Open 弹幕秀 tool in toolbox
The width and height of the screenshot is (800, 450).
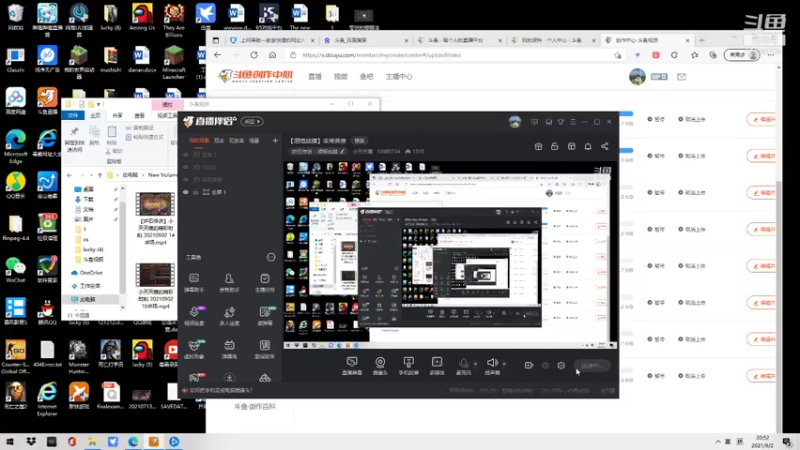click(x=229, y=349)
